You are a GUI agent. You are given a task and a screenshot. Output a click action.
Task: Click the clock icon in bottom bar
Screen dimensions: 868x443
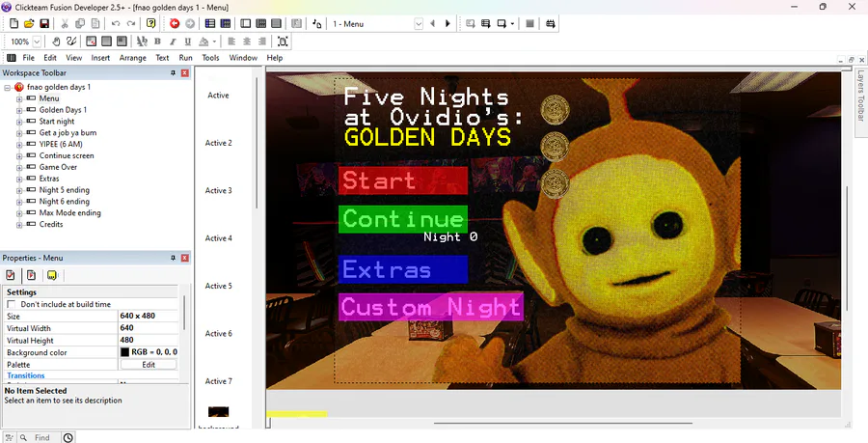tap(68, 437)
